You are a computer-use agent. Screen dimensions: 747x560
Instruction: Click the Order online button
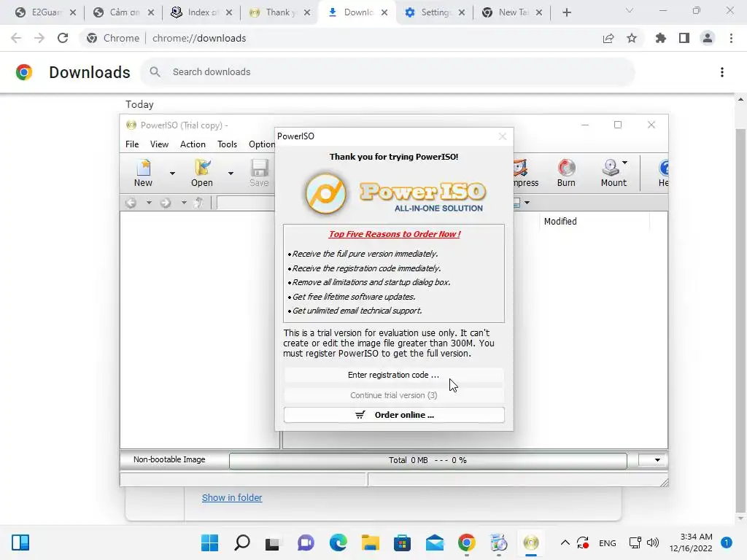coord(393,415)
